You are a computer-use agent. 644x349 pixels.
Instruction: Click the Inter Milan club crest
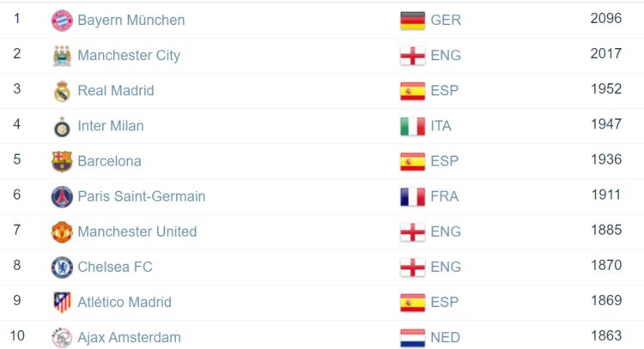(62, 126)
